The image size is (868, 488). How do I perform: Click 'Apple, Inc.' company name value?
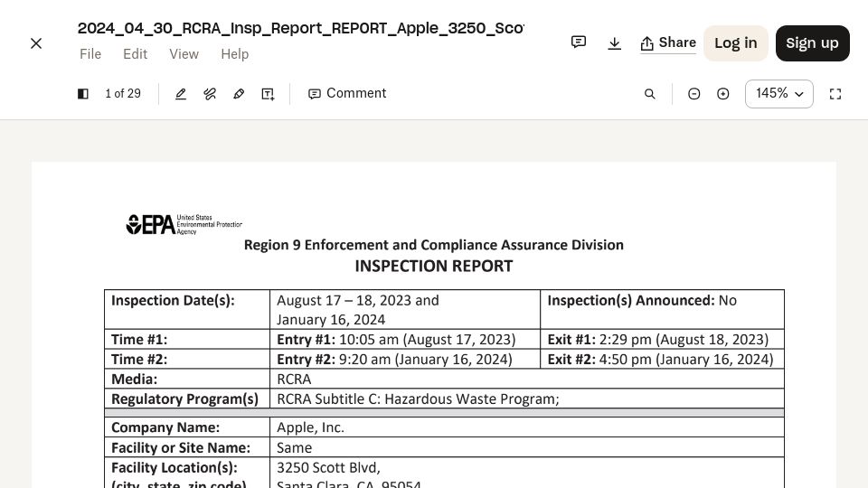(310, 427)
